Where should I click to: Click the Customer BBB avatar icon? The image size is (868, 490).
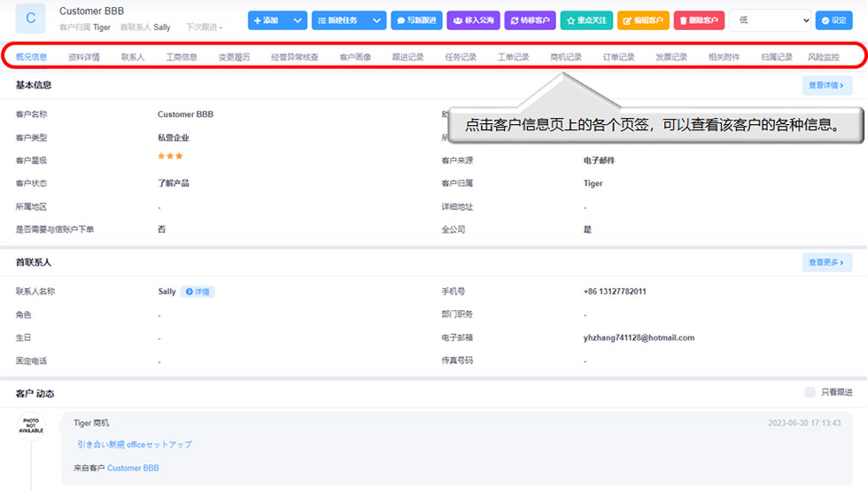(x=31, y=19)
